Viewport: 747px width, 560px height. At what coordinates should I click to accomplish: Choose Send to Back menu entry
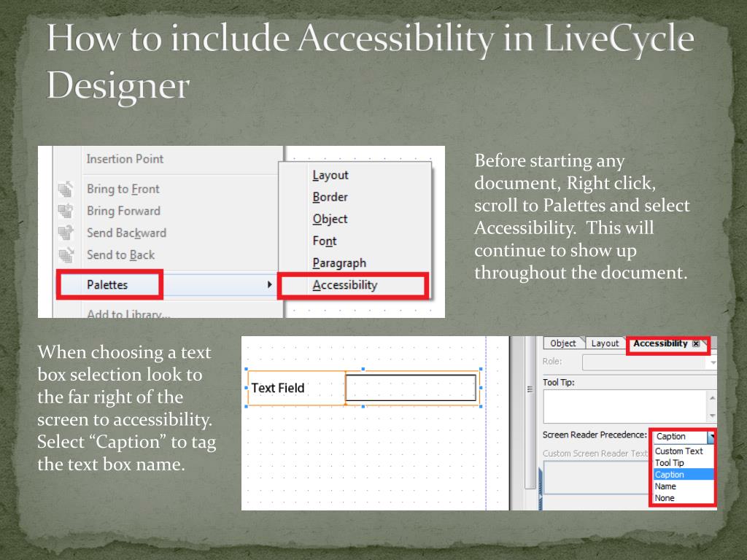(x=120, y=254)
